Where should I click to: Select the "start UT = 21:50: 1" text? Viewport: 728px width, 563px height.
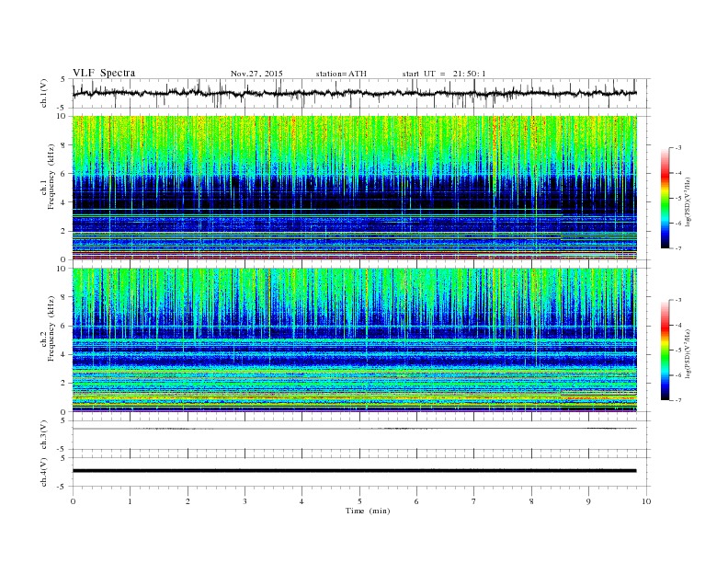click(x=444, y=74)
